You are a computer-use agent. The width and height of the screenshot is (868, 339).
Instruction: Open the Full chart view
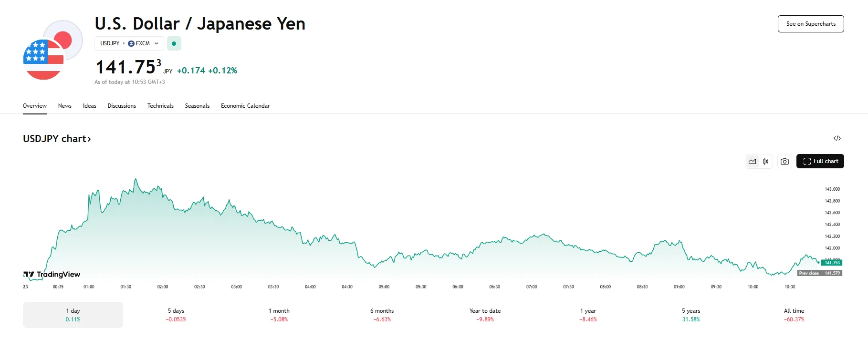820,162
